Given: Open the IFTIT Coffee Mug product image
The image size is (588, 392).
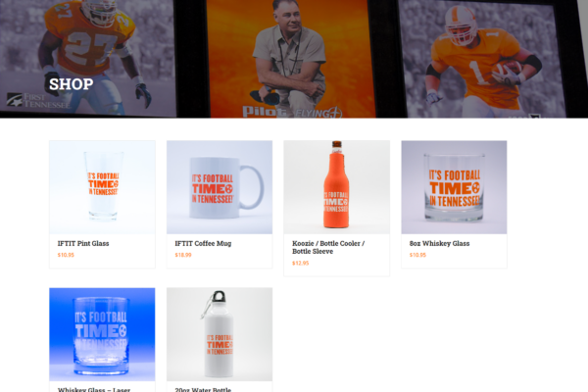Looking at the screenshot, I should (x=220, y=187).
